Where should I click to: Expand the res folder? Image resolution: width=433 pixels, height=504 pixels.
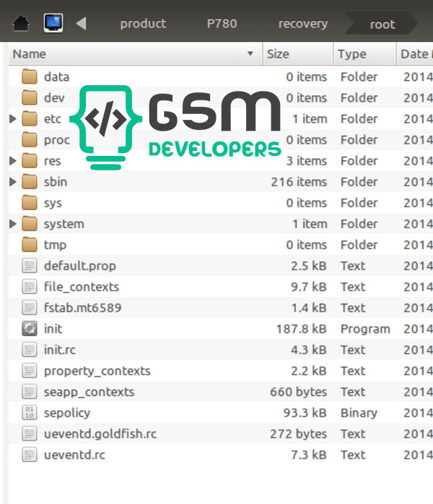coord(13,161)
